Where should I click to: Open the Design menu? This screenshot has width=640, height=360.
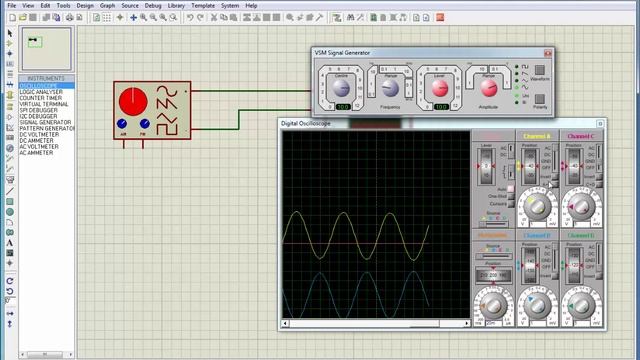coord(85,6)
